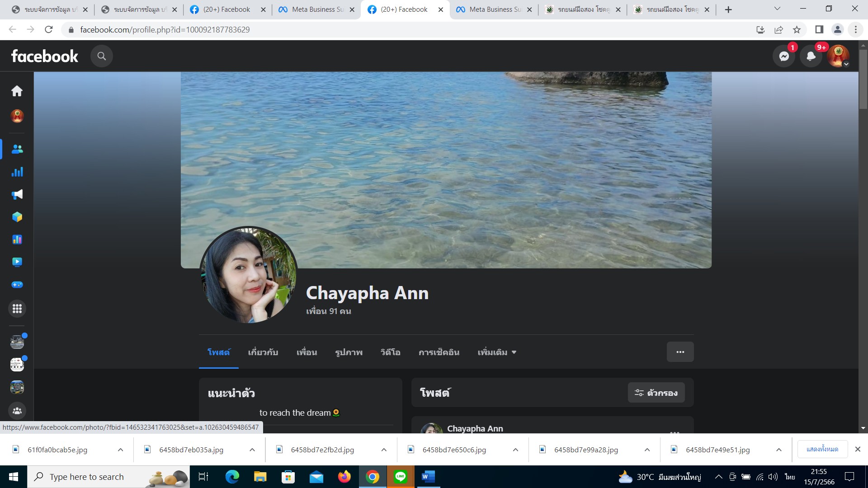Open the sidebar apps grid menu
The height and width of the screenshot is (488, 868).
point(17,309)
